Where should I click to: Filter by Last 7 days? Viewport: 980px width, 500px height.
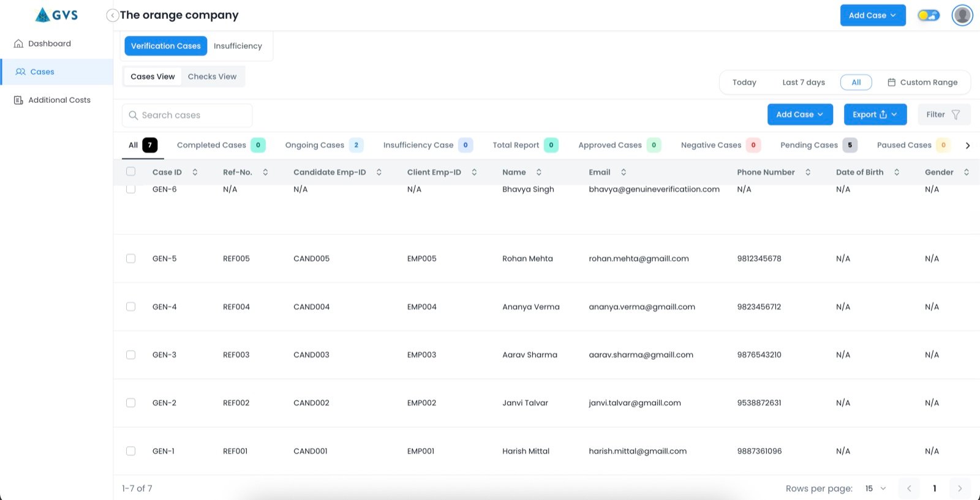point(804,82)
